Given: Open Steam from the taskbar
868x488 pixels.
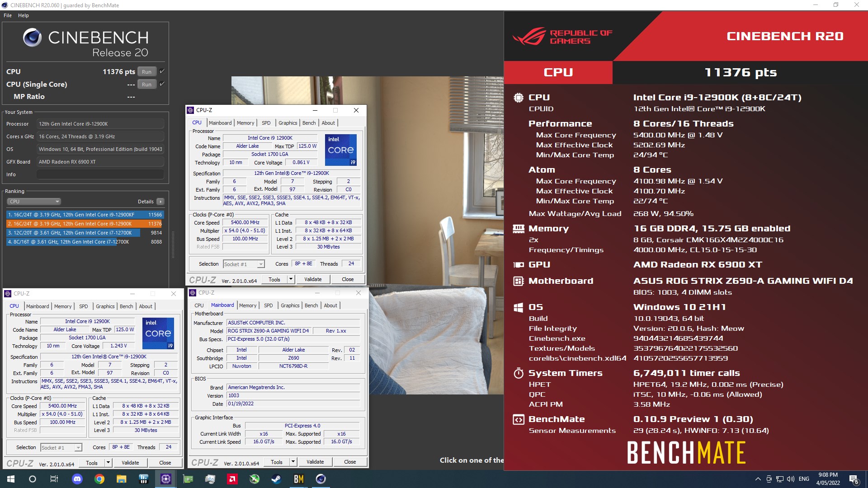Looking at the screenshot, I should pos(276,479).
